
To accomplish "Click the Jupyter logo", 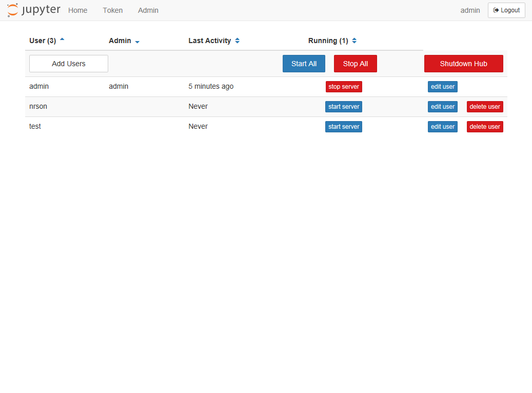I will click(x=33, y=10).
